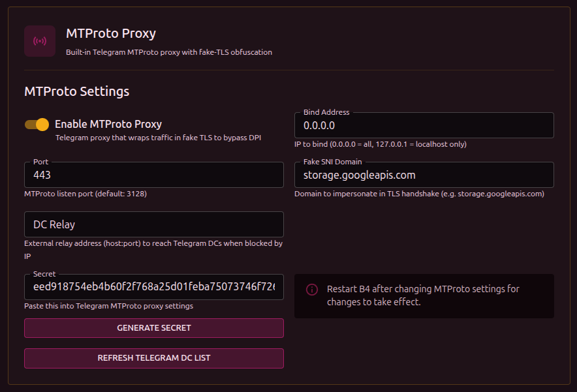This screenshot has width=577, height=392.
Task: Click the info icon in restart notice
Action: (312, 290)
